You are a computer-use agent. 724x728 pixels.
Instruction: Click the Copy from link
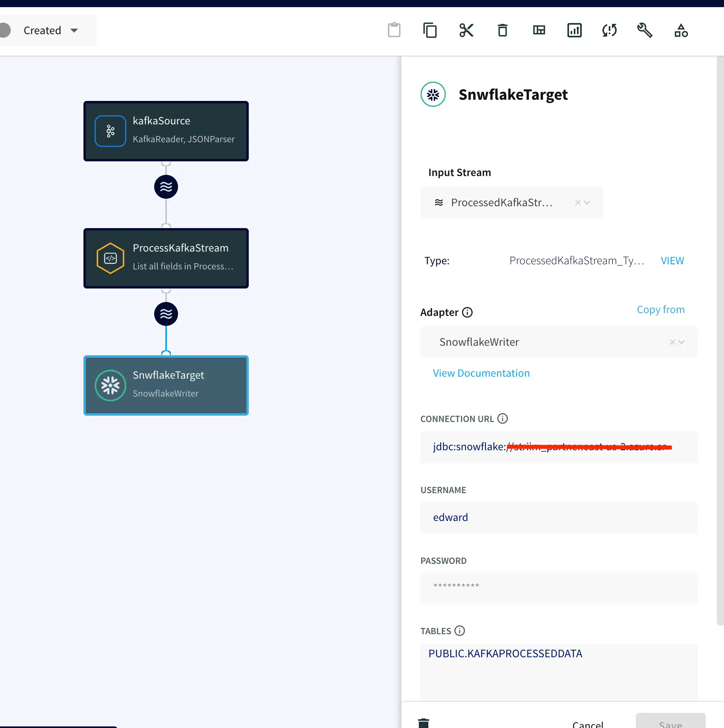tap(660, 310)
